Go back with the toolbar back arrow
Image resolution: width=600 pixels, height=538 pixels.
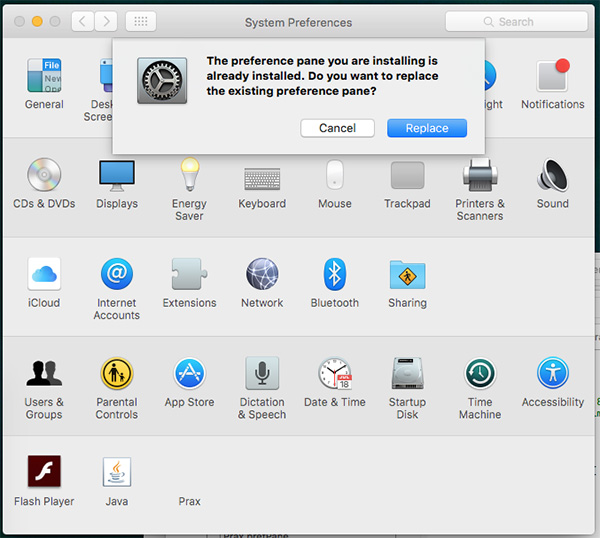click(83, 21)
